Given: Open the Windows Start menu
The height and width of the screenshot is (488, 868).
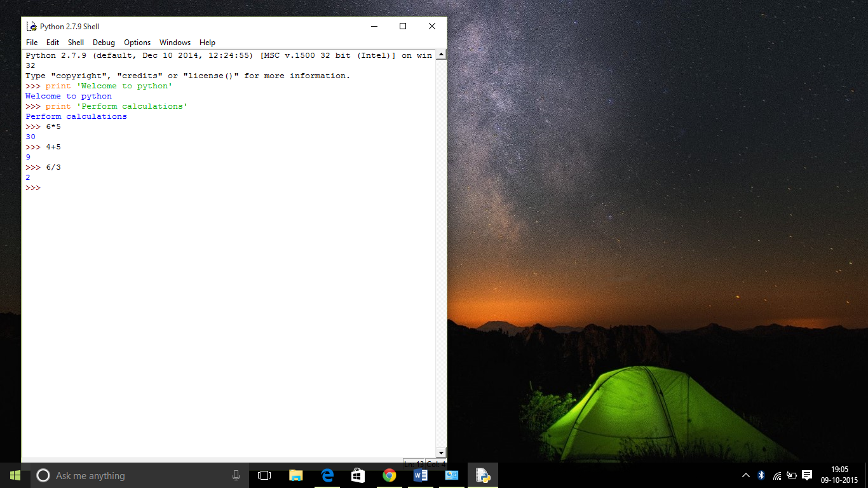Looking at the screenshot, I should coord(15,475).
